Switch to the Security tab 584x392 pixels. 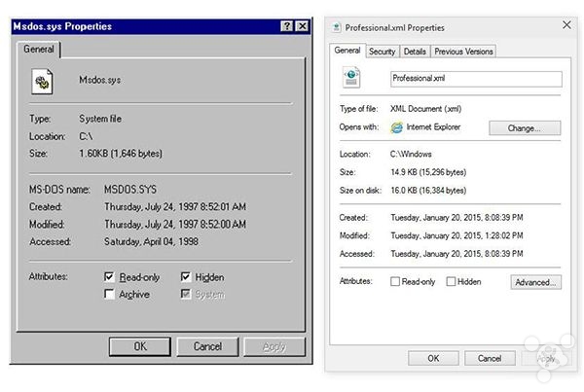pos(383,52)
